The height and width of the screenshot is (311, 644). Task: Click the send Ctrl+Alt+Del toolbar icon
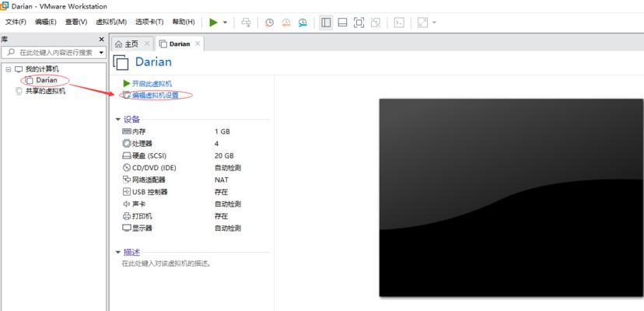click(246, 23)
